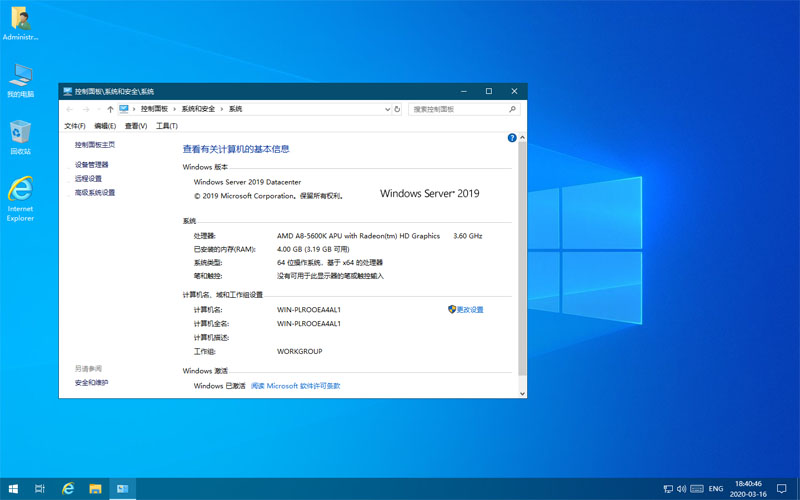Image resolution: width=800 pixels, height=500 pixels.
Task: Open File Explorer from the taskbar
Action: point(95,489)
